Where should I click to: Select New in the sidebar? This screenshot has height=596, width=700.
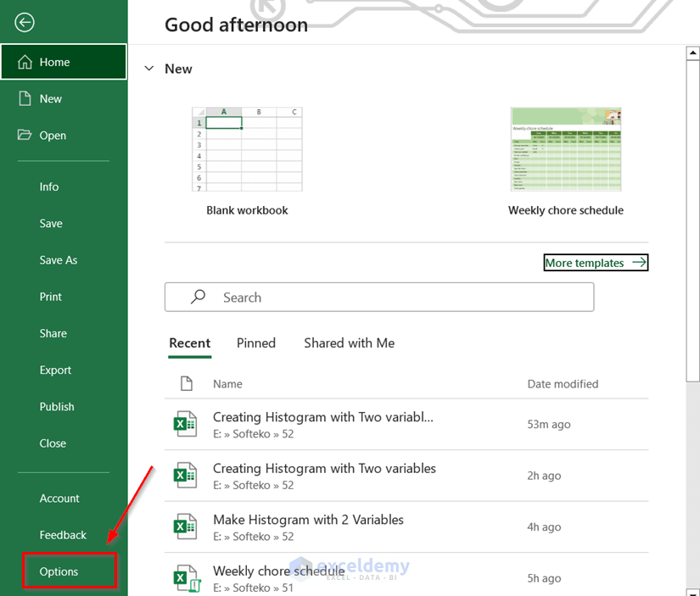pyautogui.click(x=64, y=98)
